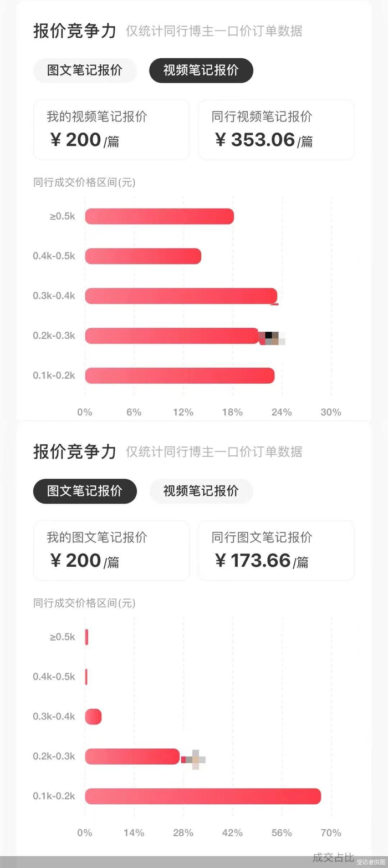Click the pixelated marker beside the 图文 chart's 0.2k-0.3k bar
Viewport: 388px width, 868px height.
tap(196, 758)
